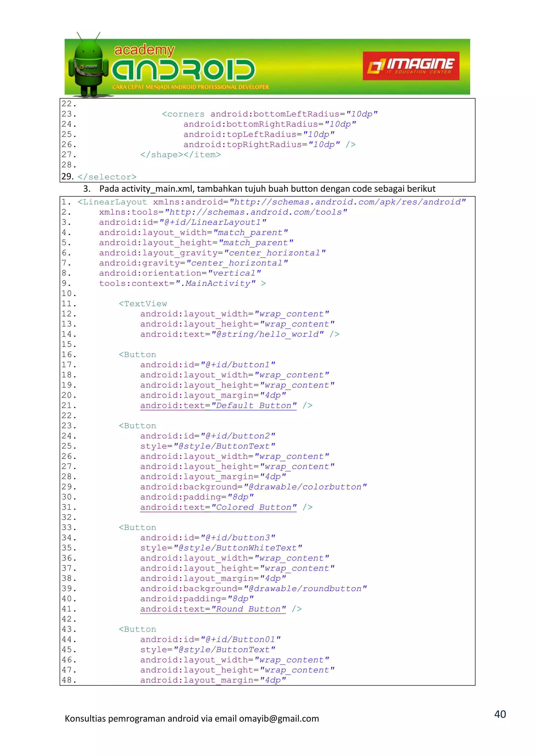This screenshot has width=535, height=756.
Task: Click the @style/ButtonWhiteText style value
Action: click(x=237, y=548)
